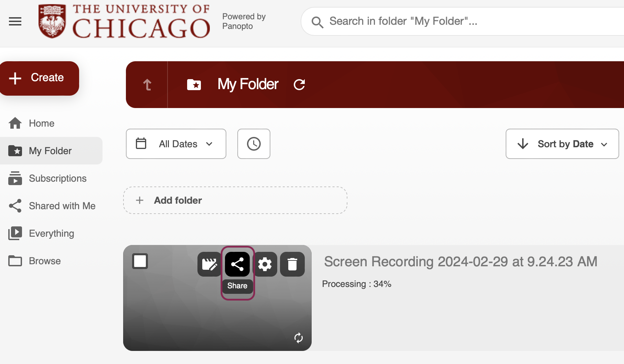Click the Share icon on the recording
624x364 pixels.
(x=237, y=264)
